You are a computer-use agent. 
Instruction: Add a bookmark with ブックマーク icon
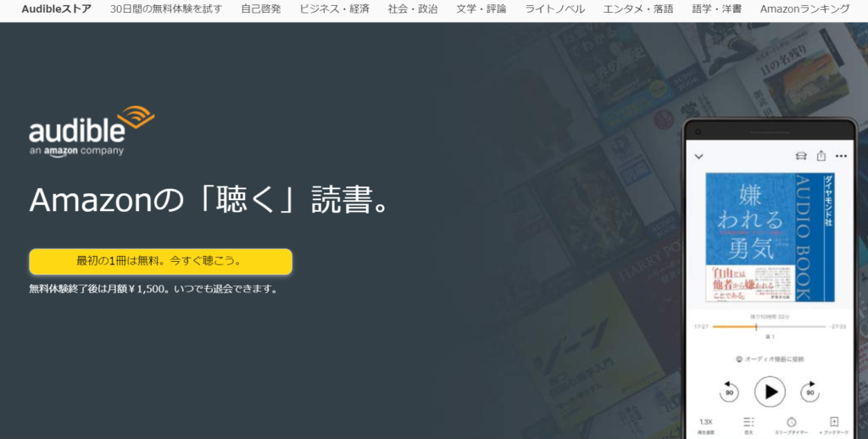pos(834,425)
